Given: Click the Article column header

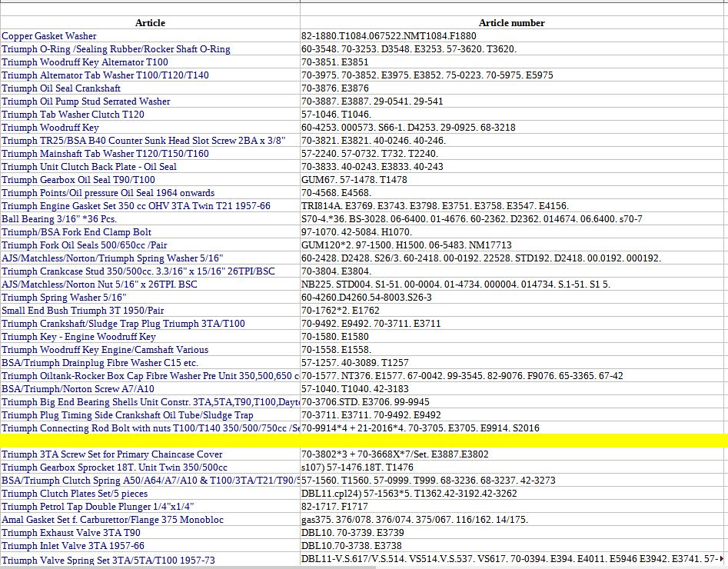Looking at the screenshot, I should point(150,23).
